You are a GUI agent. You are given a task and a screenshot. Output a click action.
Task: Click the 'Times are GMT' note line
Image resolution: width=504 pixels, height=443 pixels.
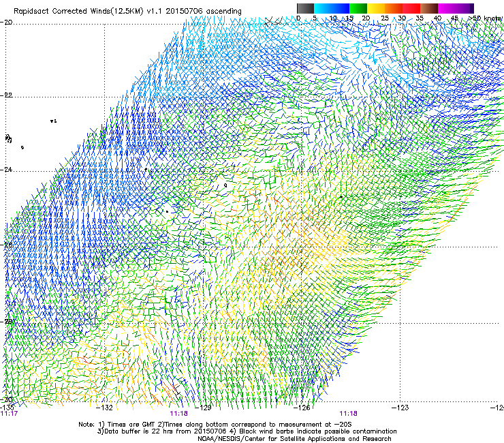215,425
